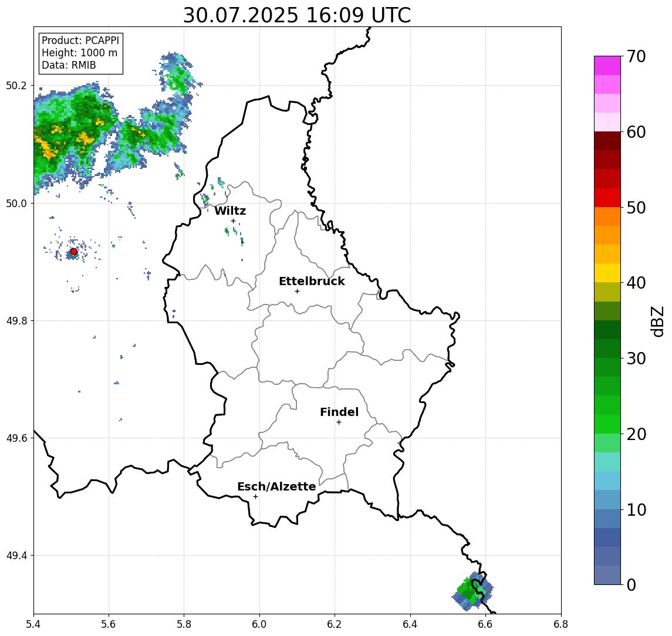
Task: Click the 50.0 latitude axis label
Action: [16, 203]
